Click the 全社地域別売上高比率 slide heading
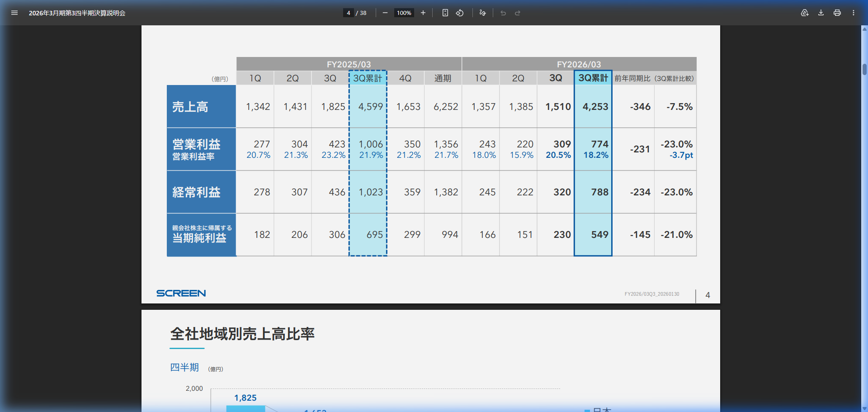Screen dimensions: 868x412 (x=242, y=334)
